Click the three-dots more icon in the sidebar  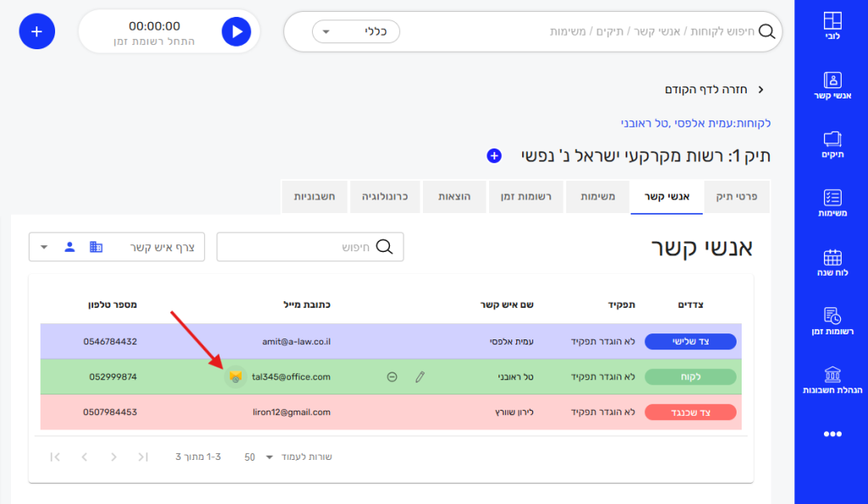pos(832,434)
